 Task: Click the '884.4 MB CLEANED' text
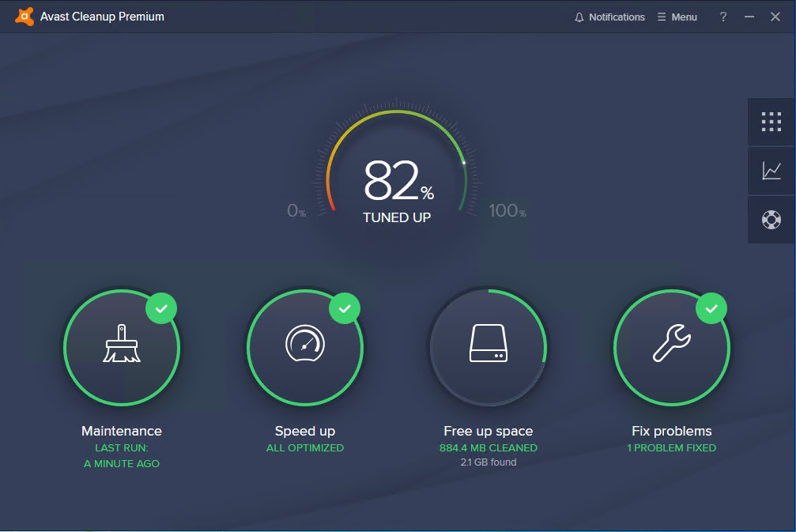[x=489, y=447]
